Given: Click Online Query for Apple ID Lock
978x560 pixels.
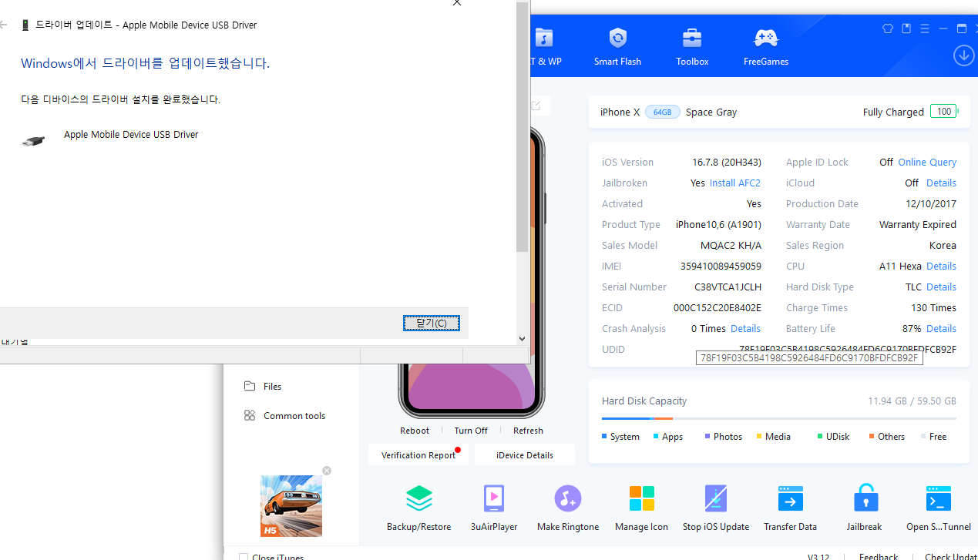Looking at the screenshot, I should coord(927,163).
